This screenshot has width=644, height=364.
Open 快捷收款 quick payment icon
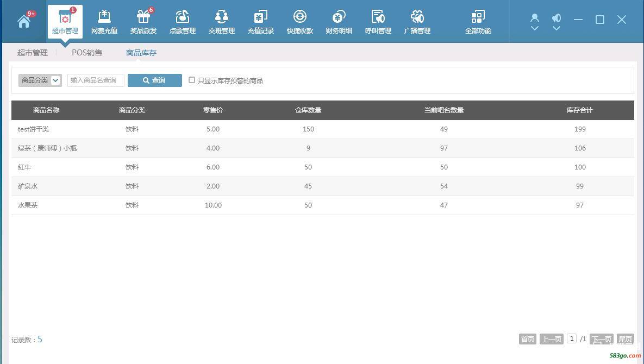300,22
